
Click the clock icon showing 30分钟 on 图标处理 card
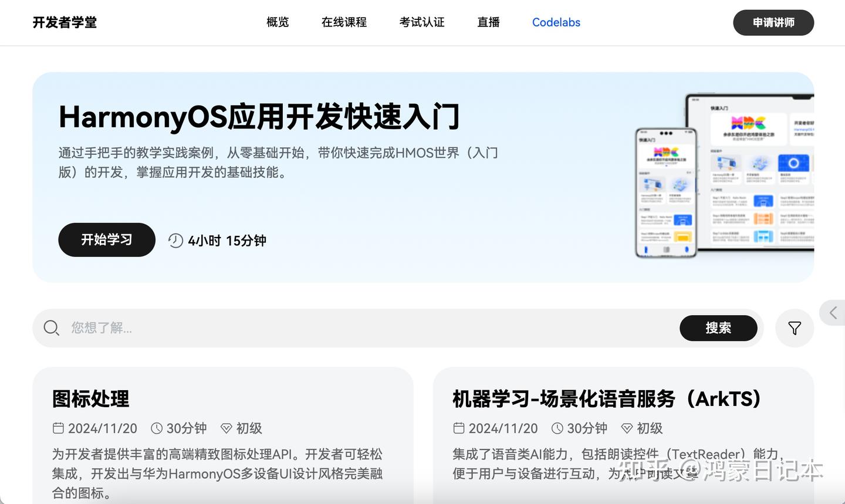click(x=157, y=428)
